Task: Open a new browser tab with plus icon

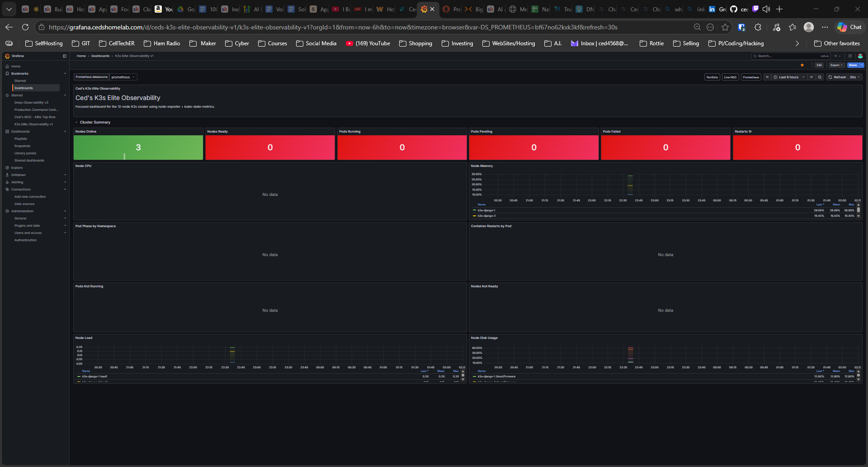Action: tap(779, 9)
